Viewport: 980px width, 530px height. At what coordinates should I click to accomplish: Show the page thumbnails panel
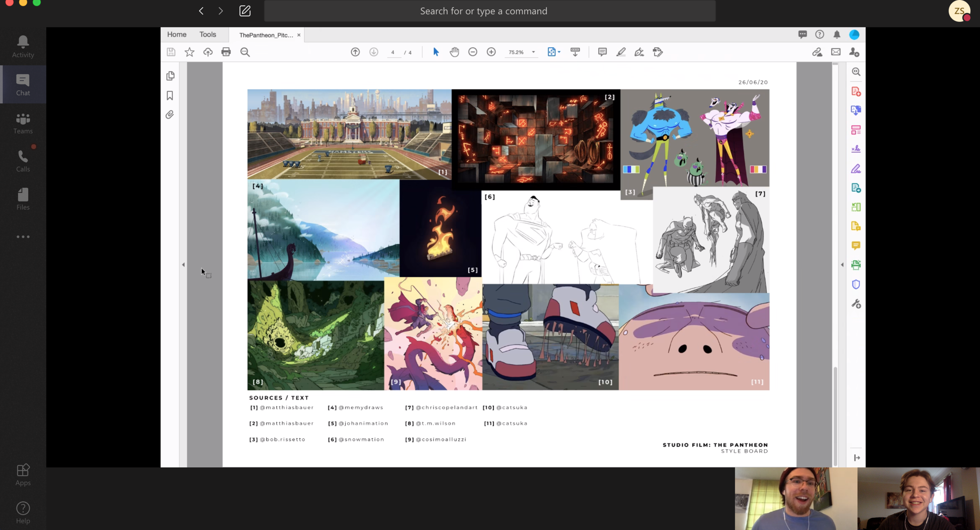(170, 76)
